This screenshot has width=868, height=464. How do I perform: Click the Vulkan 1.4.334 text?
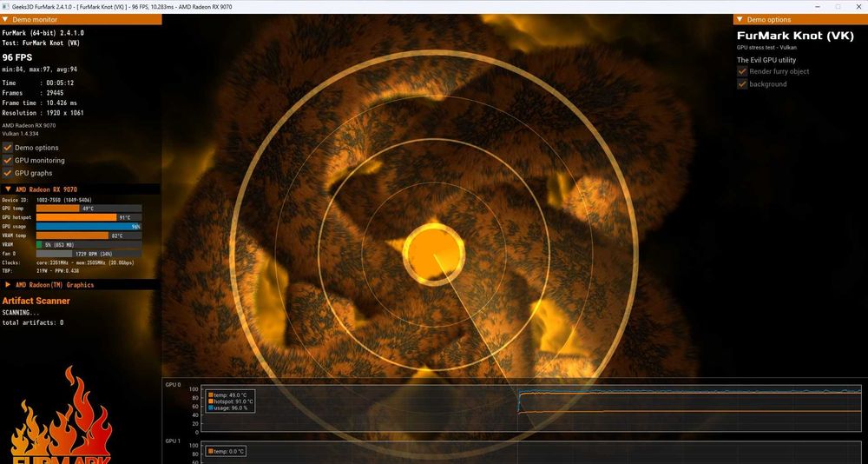19,134
